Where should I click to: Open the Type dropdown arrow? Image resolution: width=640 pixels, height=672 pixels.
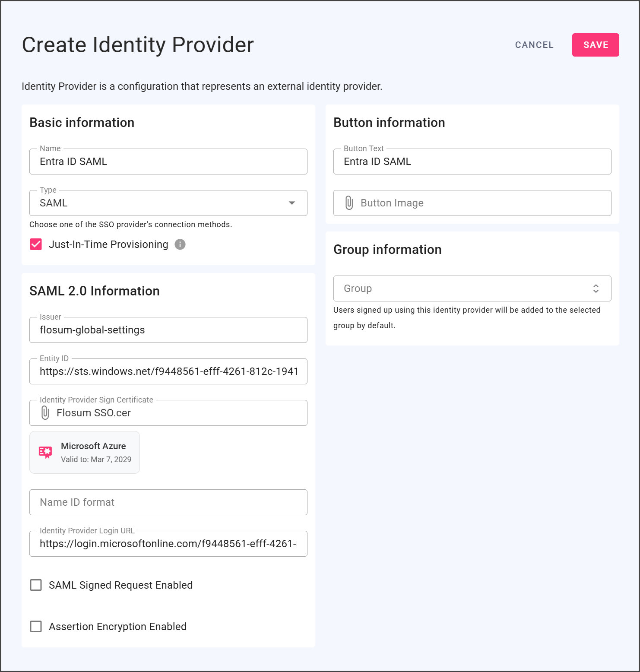(x=292, y=203)
